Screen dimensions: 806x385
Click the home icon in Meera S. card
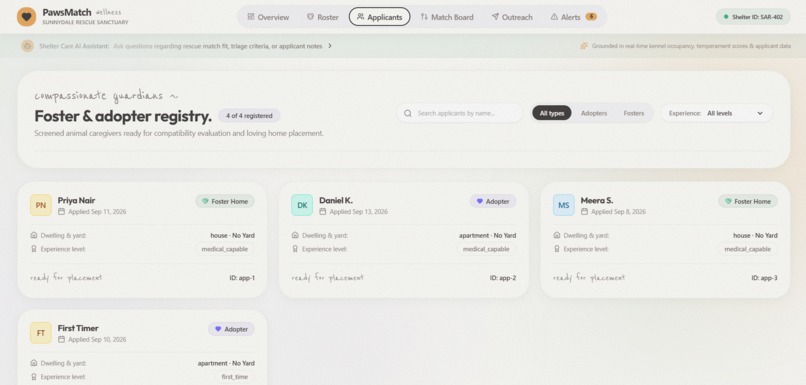pyautogui.click(x=557, y=235)
